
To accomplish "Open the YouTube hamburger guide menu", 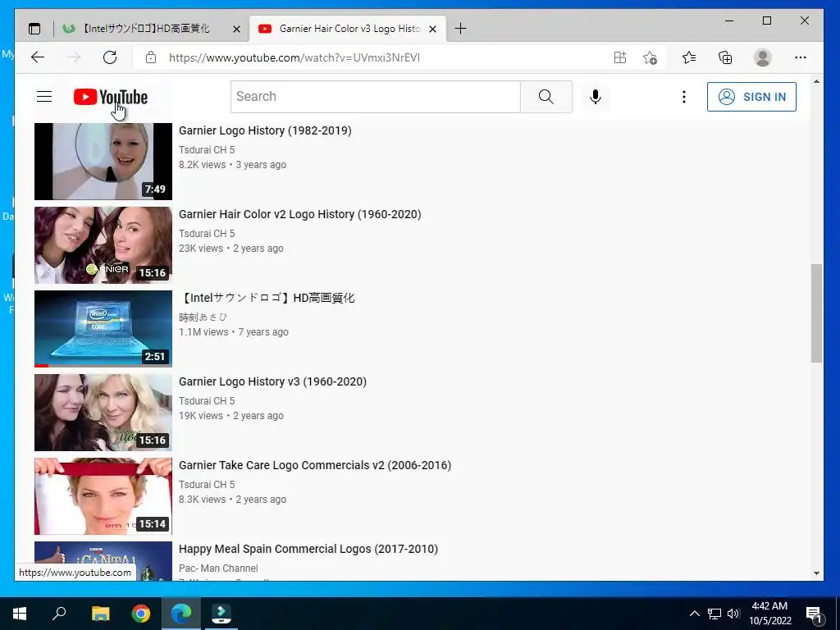I will click(x=44, y=97).
